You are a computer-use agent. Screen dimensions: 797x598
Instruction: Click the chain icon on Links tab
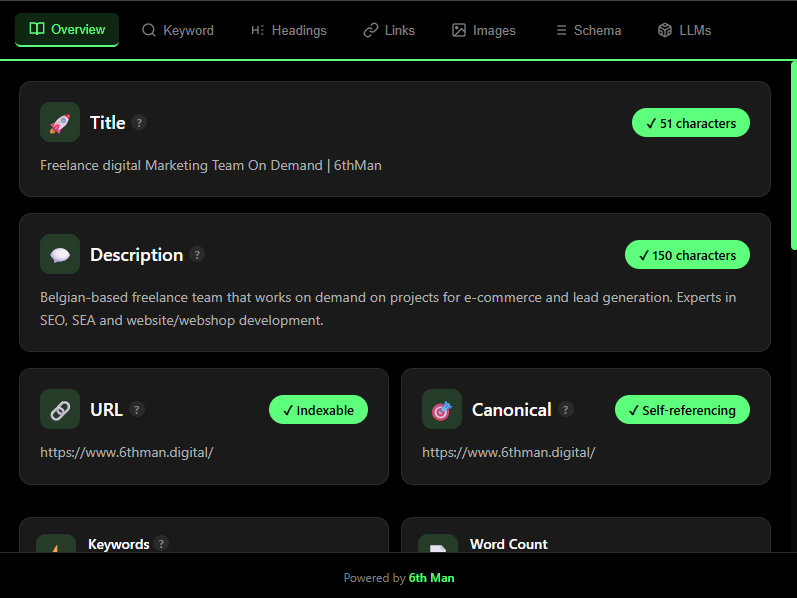(371, 30)
